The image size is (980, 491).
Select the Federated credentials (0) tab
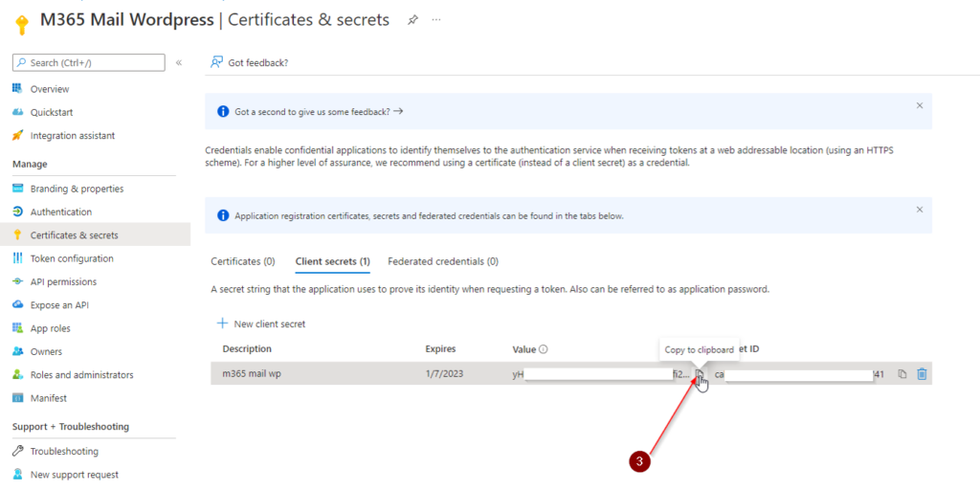click(443, 261)
